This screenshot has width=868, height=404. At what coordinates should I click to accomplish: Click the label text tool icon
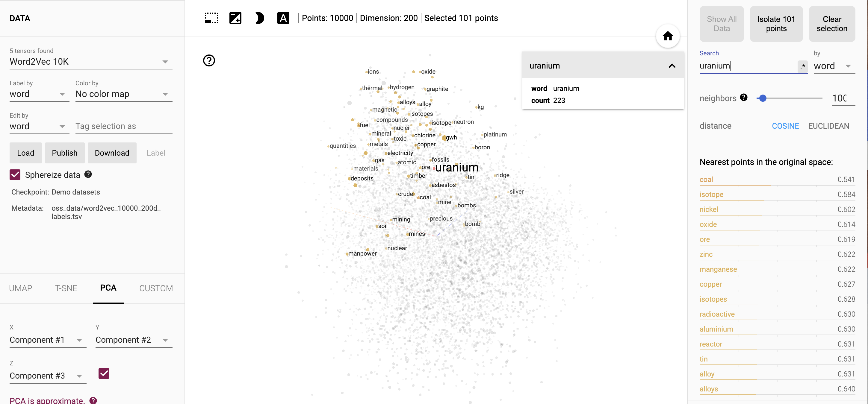pos(283,18)
